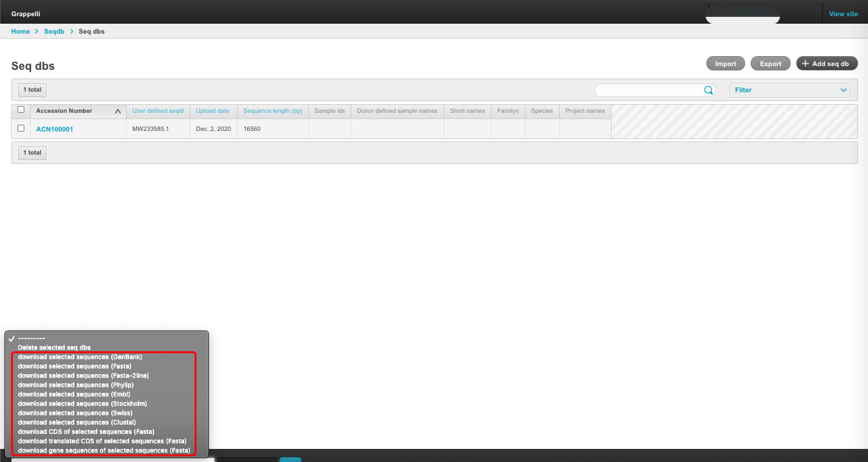The image size is (868, 462).
Task: Open the Seqdb breadcrumb link
Action: coord(54,31)
